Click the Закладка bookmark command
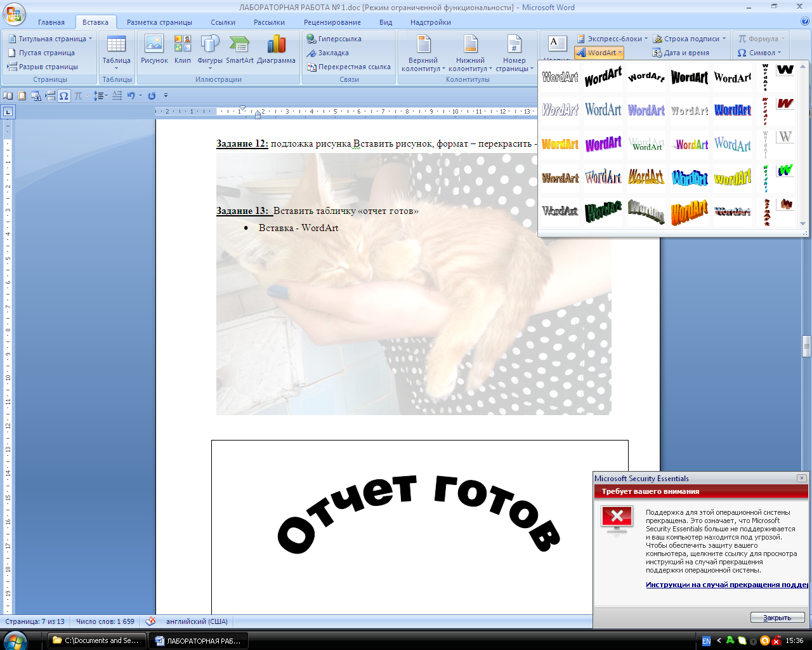The image size is (812, 650). (327, 53)
